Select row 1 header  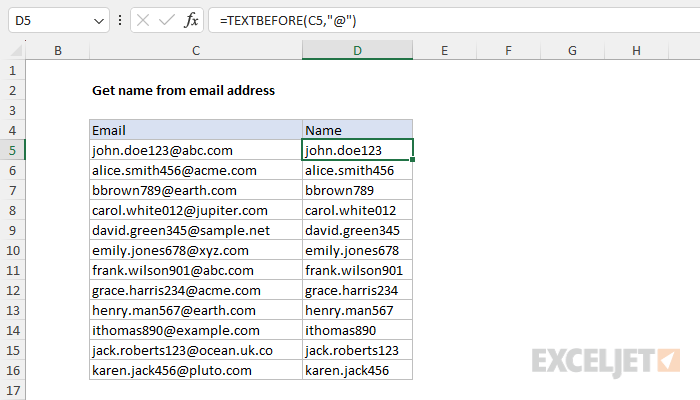click(12, 70)
